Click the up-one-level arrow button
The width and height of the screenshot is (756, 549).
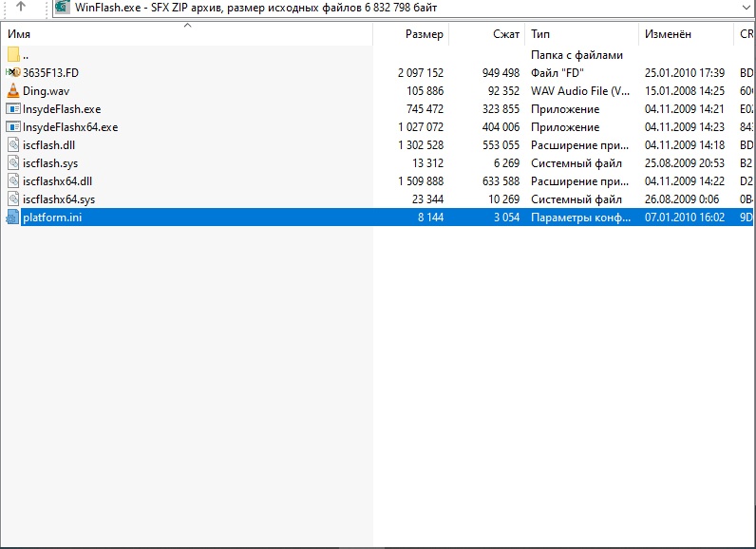[20, 7]
